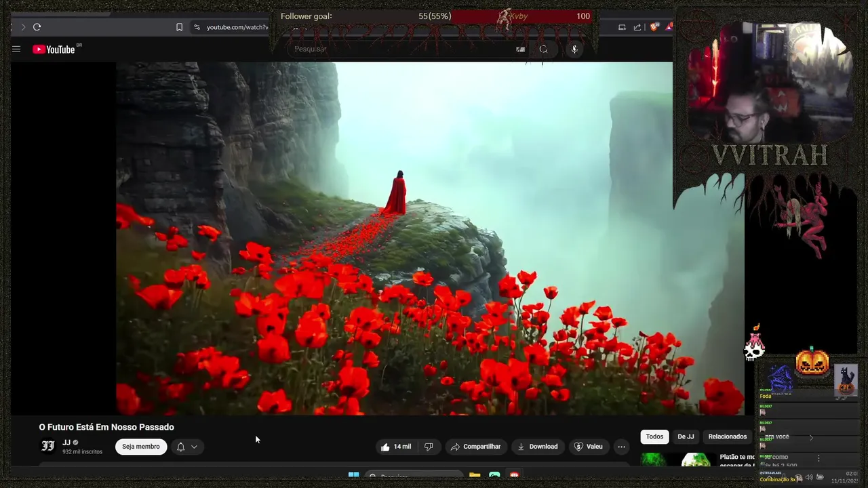
Task: Like the video with 14 mil
Action: [x=396, y=447]
